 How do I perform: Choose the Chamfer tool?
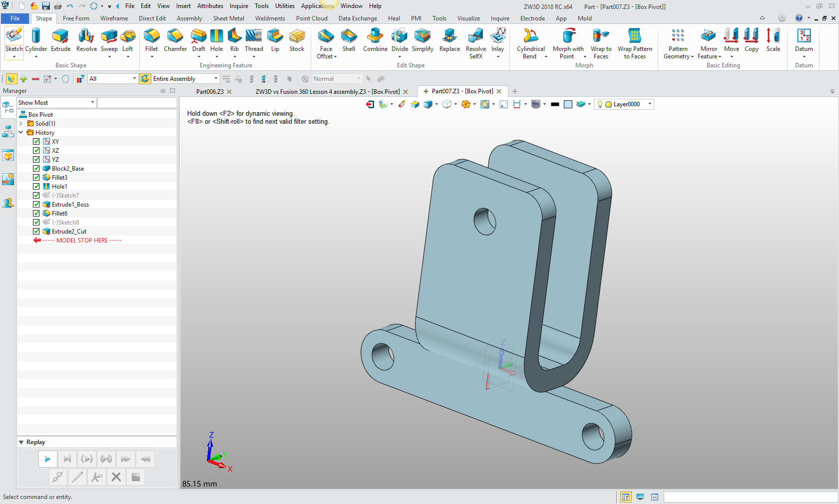(x=175, y=40)
